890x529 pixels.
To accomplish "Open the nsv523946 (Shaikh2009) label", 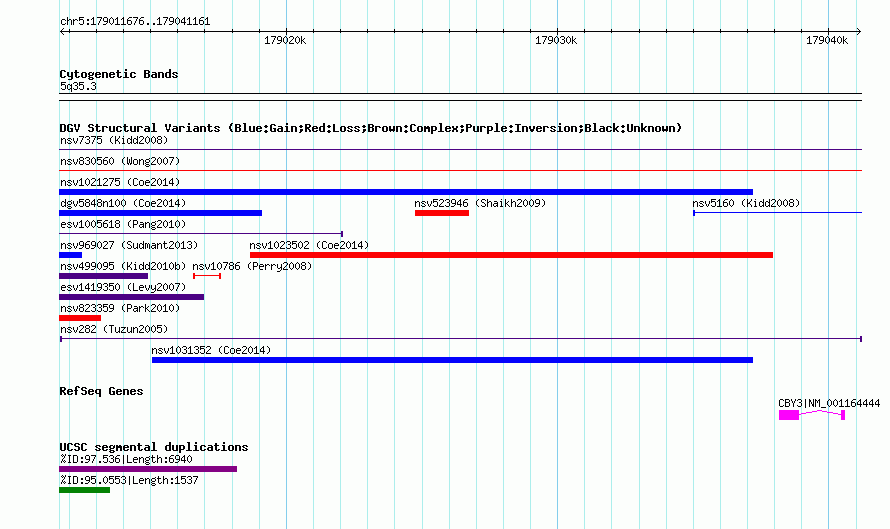I will [480, 203].
